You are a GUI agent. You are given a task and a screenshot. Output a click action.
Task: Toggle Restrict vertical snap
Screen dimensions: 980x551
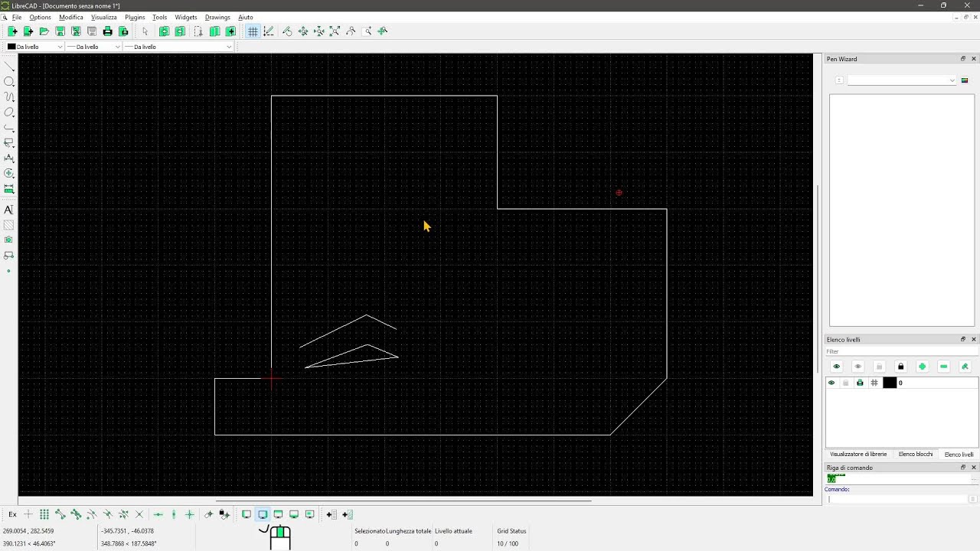pos(174,514)
